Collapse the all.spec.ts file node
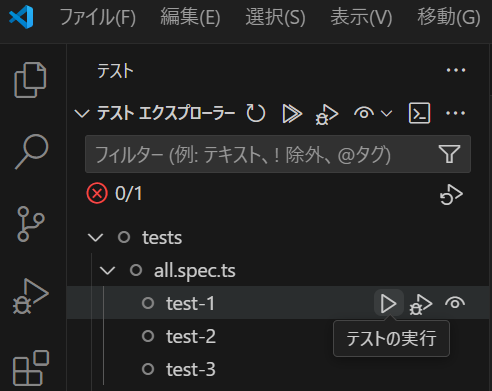Screen dimensions: 492x391 108,270
